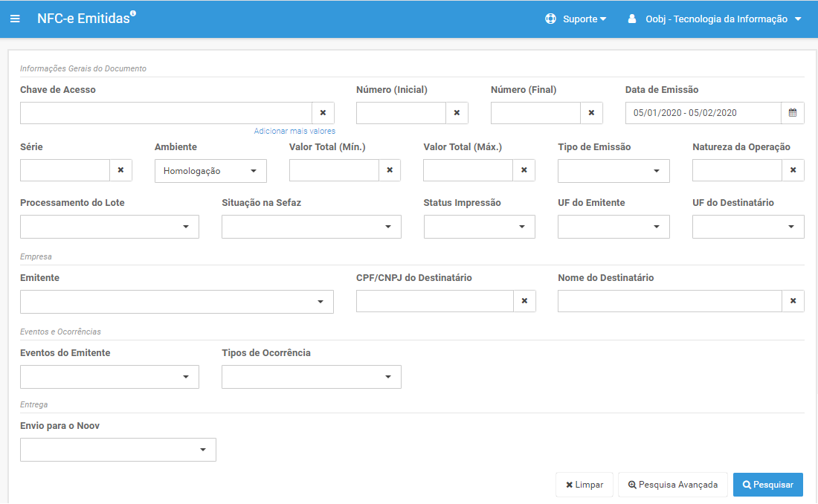Focus the Número (Final) input
This screenshot has height=504, width=818.
pyautogui.click(x=535, y=113)
